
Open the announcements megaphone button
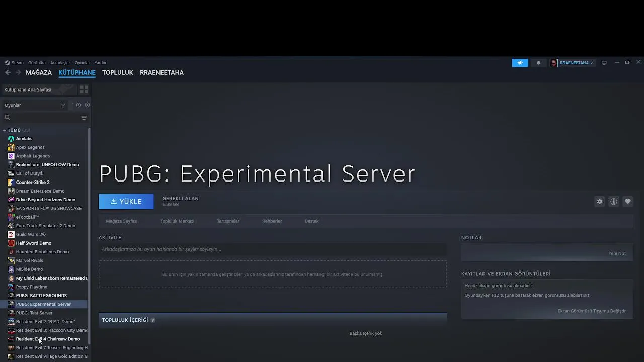click(520, 63)
